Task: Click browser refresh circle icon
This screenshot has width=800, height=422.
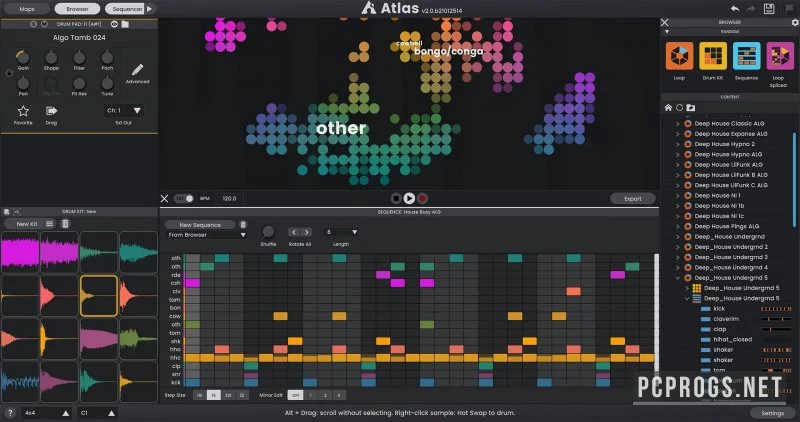Action: tap(679, 108)
